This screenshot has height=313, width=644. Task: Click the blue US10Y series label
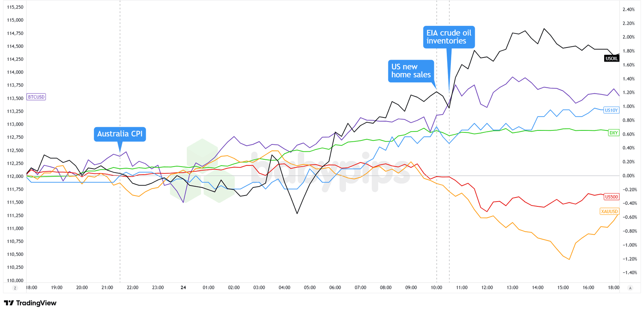point(611,110)
